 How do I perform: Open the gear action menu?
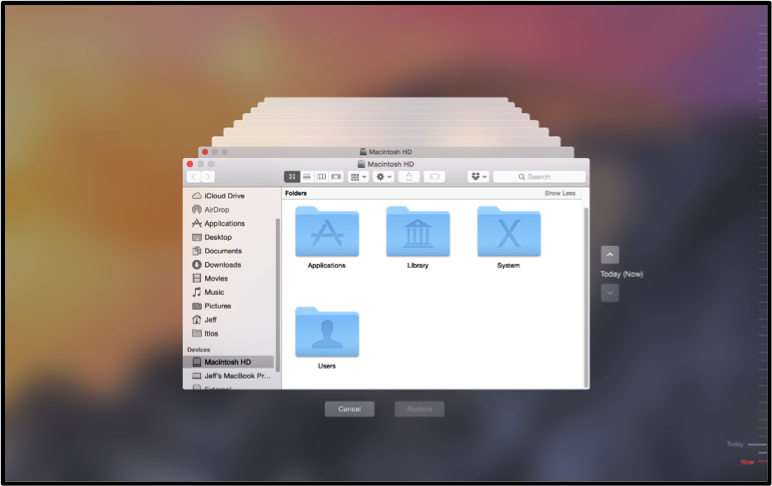pyautogui.click(x=384, y=177)
